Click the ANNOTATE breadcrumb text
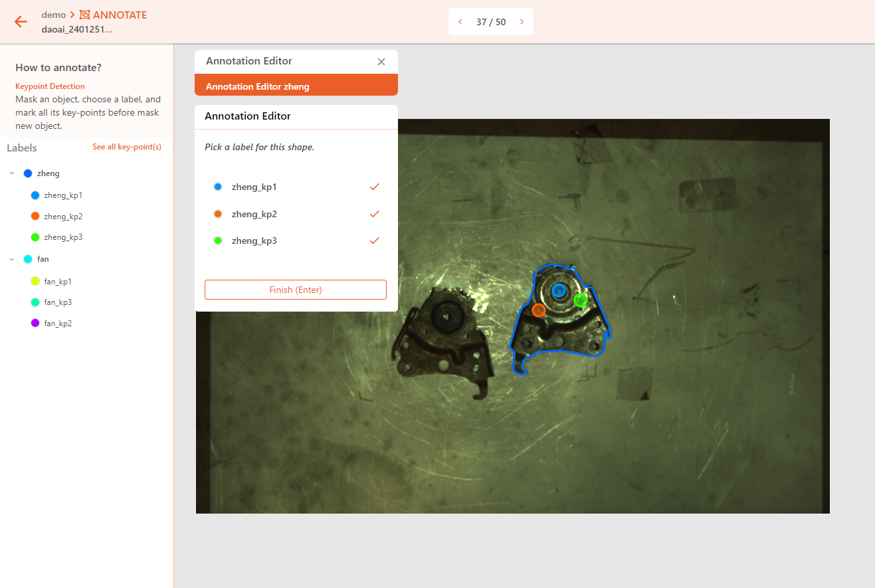The height and width of the screenshot is (588, 875). tap(120, 15)
